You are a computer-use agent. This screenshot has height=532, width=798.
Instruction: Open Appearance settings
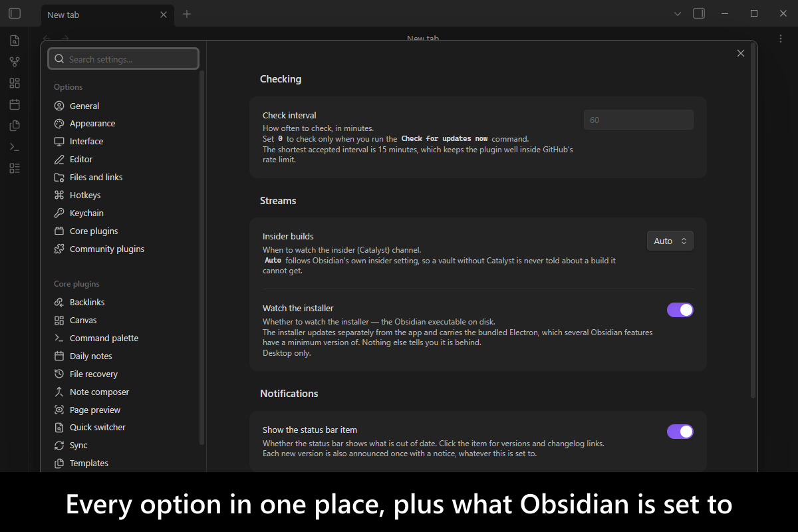(x=123, y=124)
